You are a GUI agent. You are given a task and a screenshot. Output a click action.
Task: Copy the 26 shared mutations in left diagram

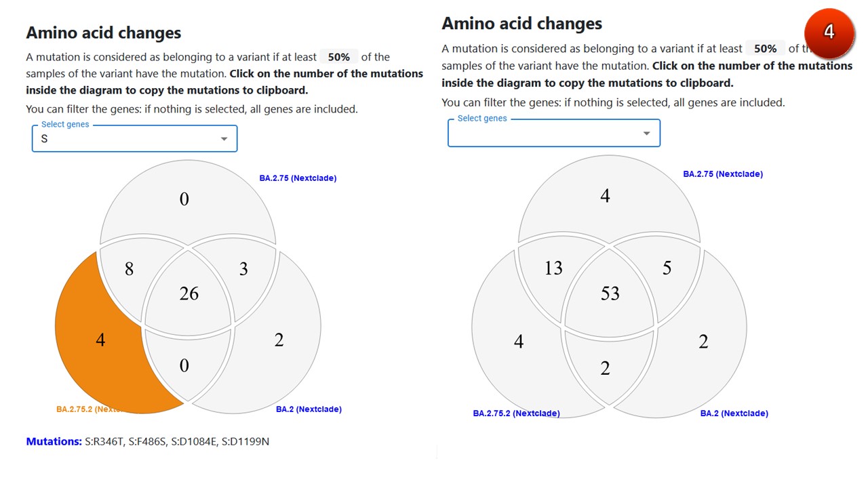(189, 293)
